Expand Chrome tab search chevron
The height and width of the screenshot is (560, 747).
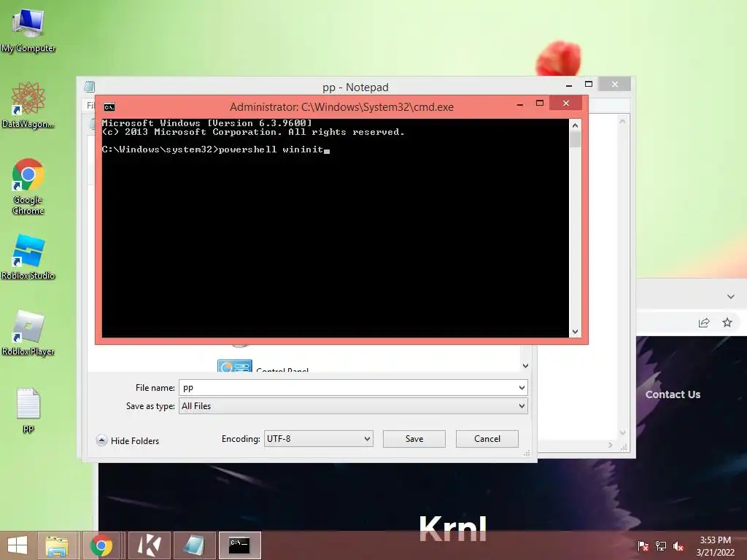coord(731,297)
